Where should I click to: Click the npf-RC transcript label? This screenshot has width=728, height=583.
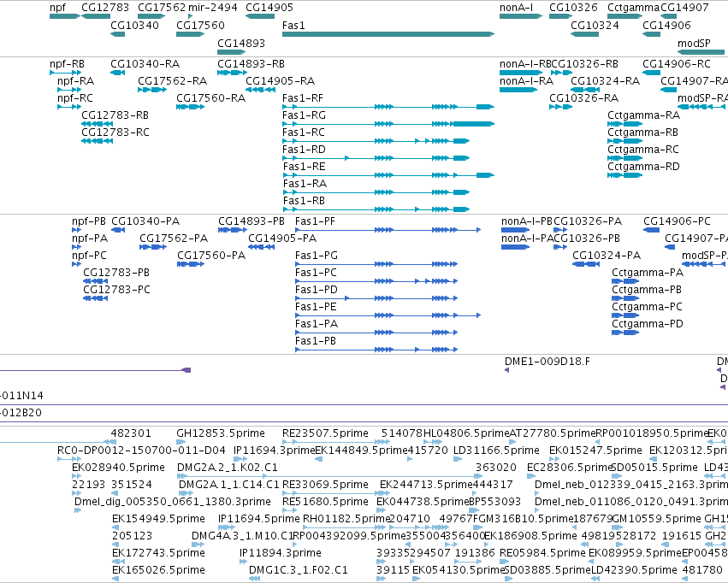coord(75,98)
